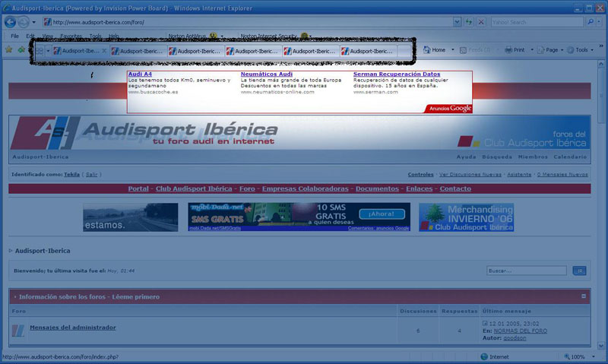Open the 0 Mensajes Nuevos link

[x=562, y=175]
